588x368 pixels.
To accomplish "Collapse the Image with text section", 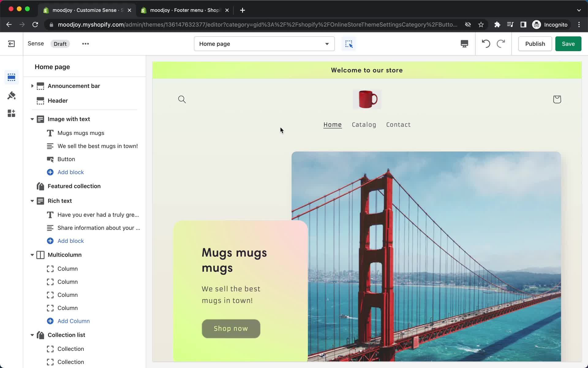I will 32,119.
